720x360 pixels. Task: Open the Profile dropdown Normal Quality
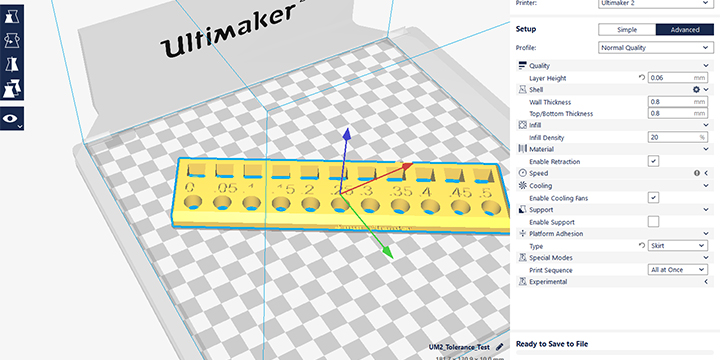(x=656, y=48)
